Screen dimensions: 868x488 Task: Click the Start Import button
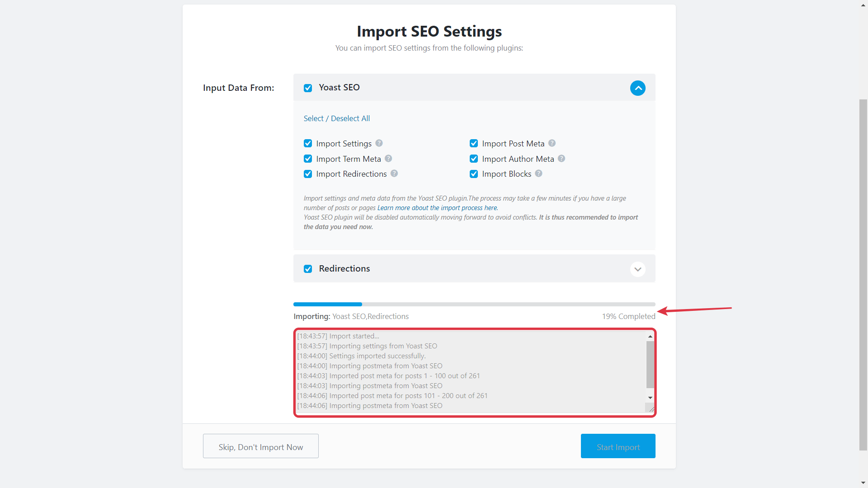pos(618,446)
